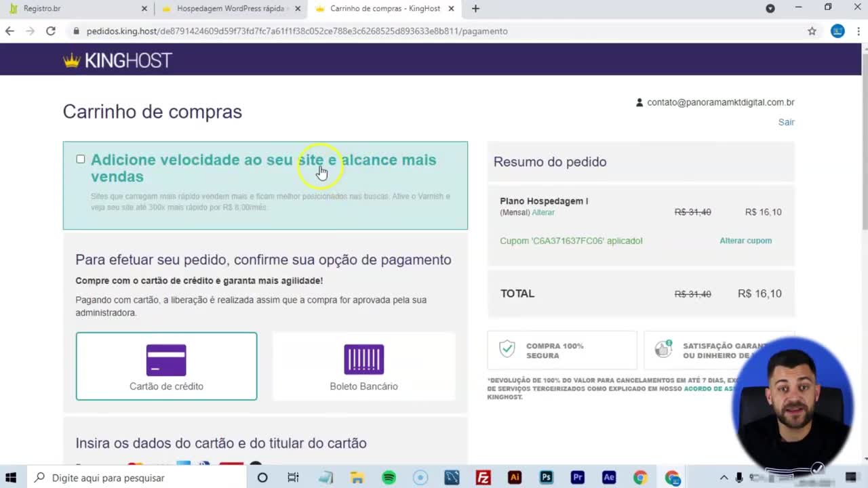Click the address bar URL
Screen dimensions: 868x488
click(x=297, y=31)
